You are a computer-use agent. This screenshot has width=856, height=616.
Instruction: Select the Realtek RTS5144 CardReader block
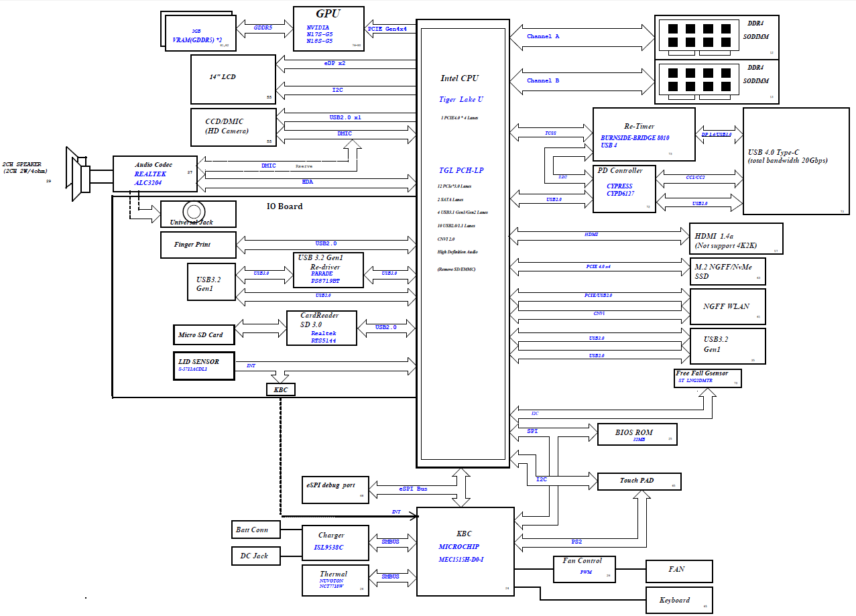click(321, 328)
